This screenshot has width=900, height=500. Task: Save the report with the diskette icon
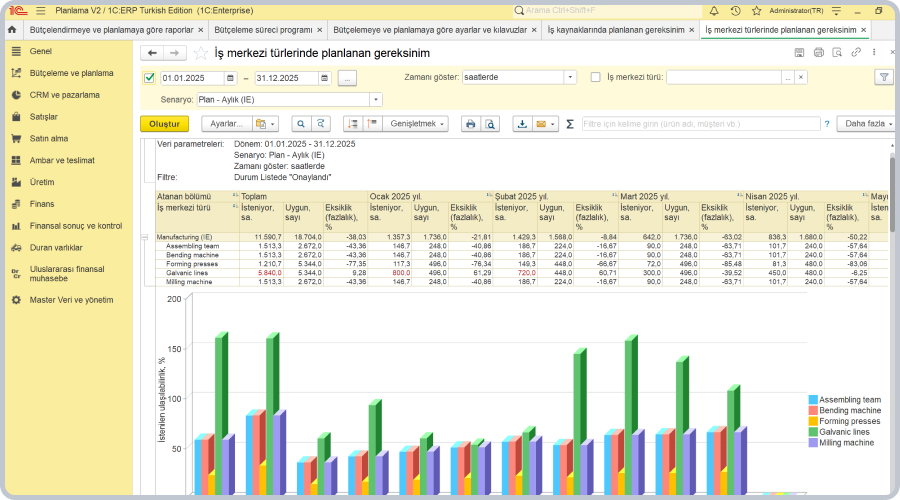coord(799,52)
